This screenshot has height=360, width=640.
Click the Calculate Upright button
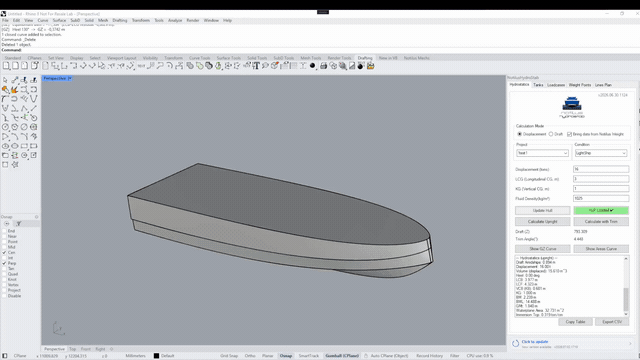(542, 222)
